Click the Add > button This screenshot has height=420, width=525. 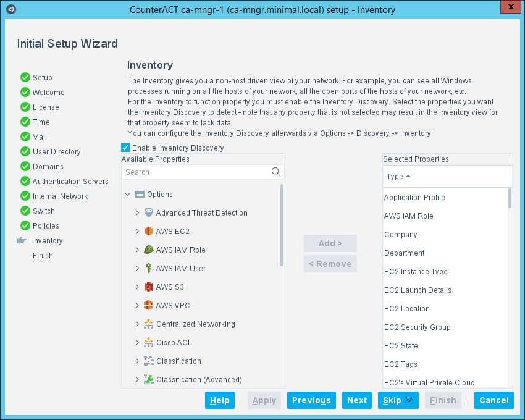tap(330, 243)
